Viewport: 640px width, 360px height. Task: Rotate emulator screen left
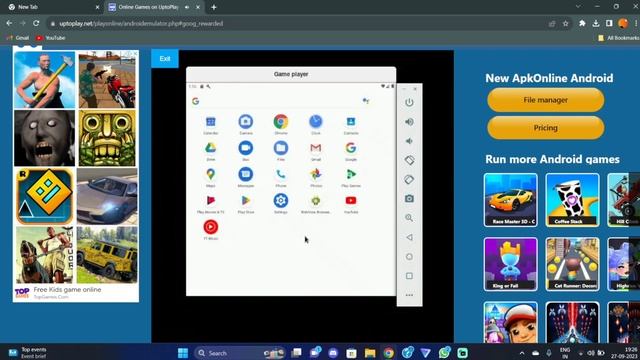coord(409,160)
